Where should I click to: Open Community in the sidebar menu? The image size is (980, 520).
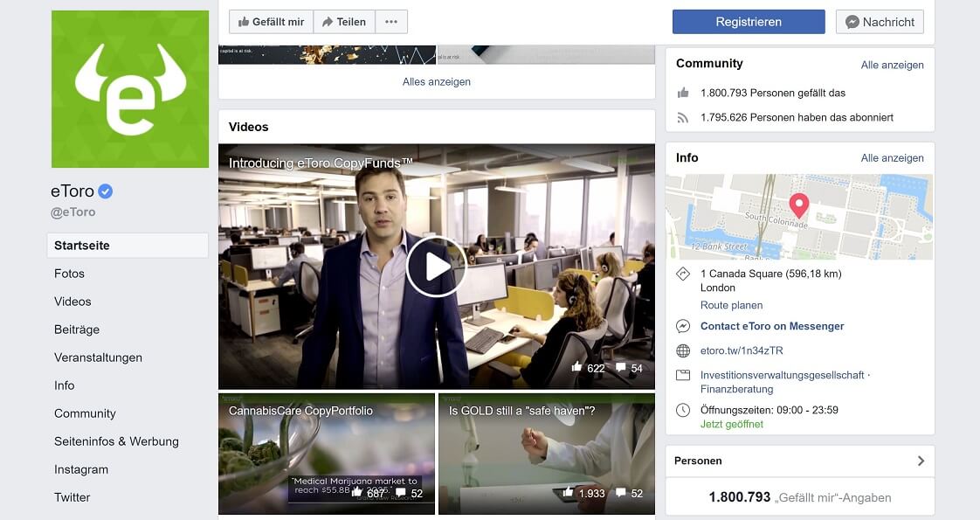[x=85, y=413]
